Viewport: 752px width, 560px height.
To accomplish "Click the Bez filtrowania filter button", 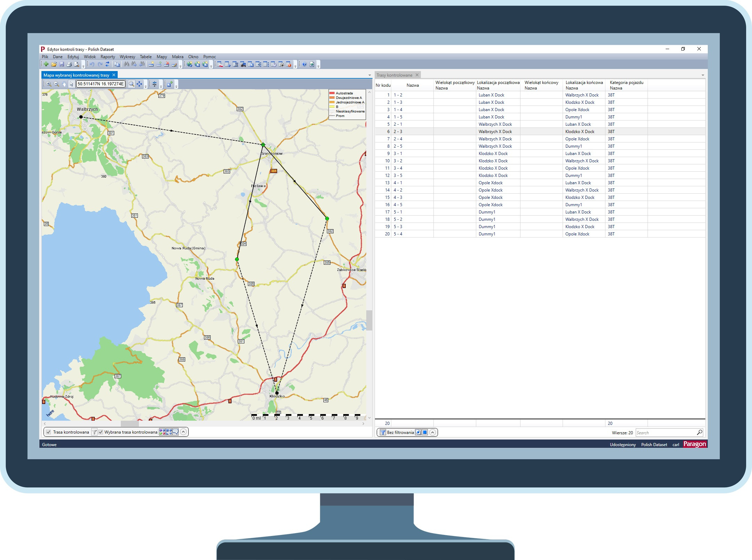I will 383,433.
